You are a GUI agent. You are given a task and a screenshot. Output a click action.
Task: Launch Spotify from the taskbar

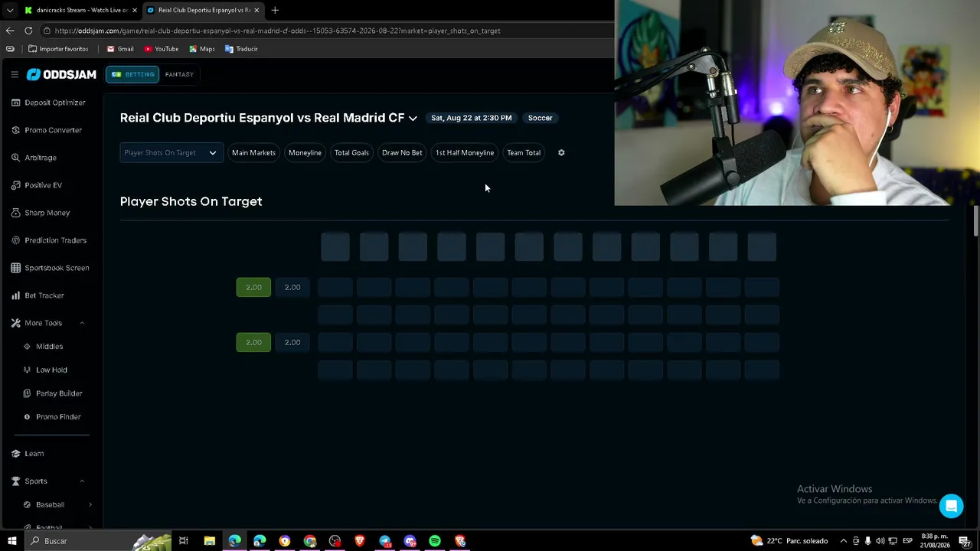[x=435, y=541]
